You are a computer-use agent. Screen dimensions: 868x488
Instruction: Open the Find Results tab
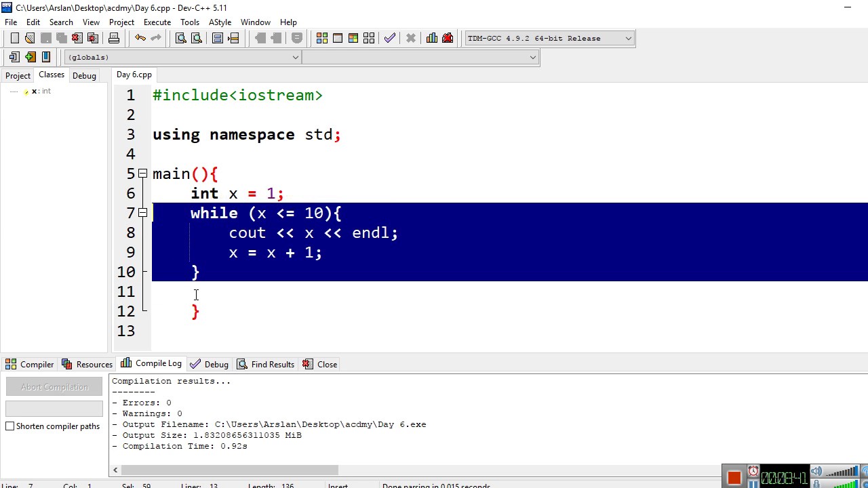pos(266,365)
